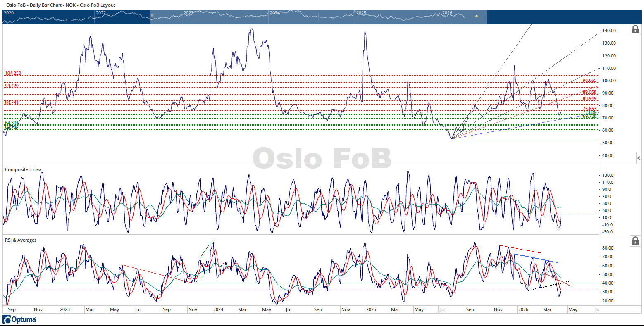
Task: Click the 75.653 level label
Action: click(589, 109)
